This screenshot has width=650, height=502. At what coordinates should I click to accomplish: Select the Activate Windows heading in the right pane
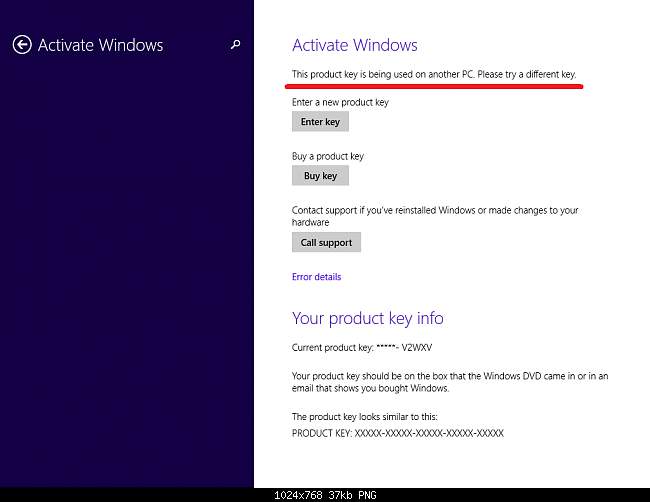[x=354, y=45]
